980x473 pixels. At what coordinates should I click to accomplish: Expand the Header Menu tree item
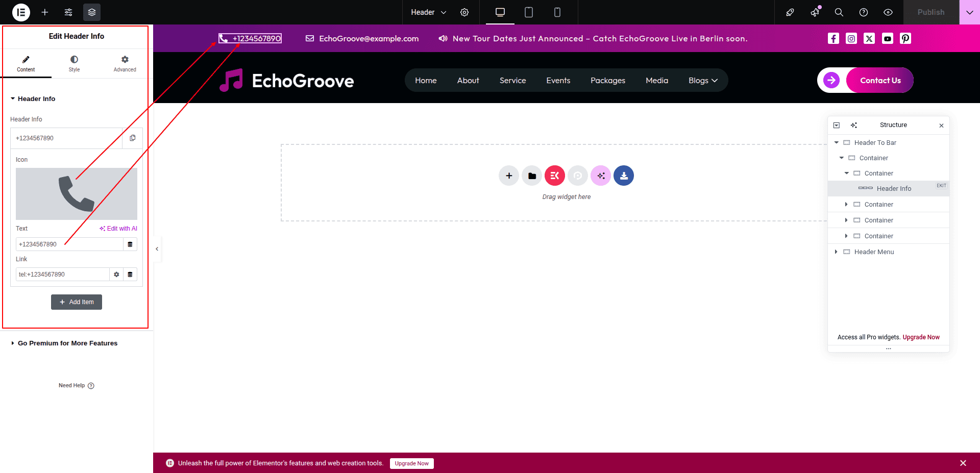(836, 252)
